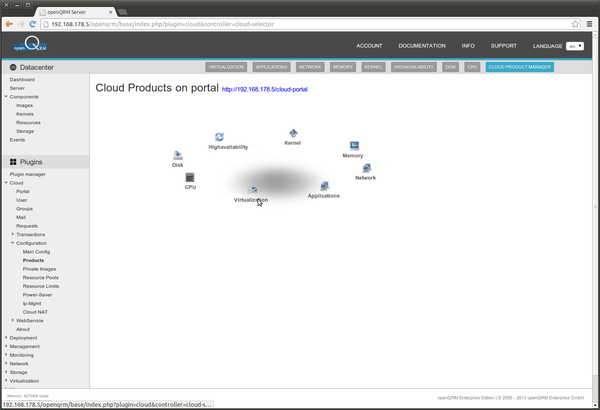Screen dimensions: 600x410
Task: Open the Network product icon
Action: click(367, 168)
